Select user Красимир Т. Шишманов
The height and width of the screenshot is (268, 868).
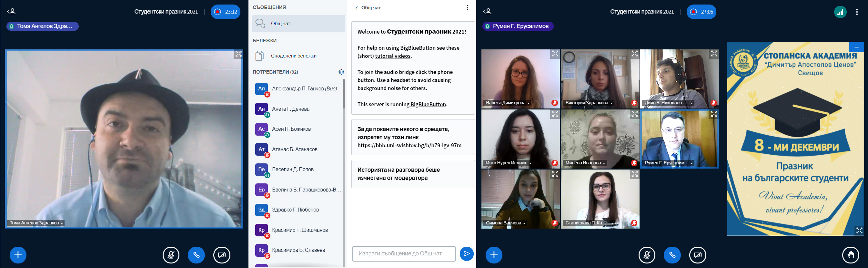tap(298, 230)
